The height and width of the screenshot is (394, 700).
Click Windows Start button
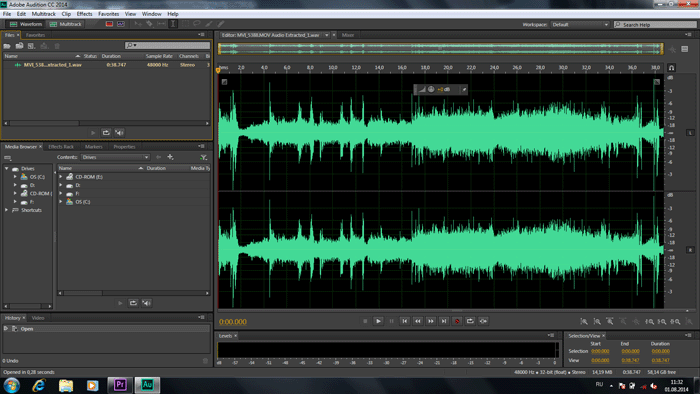[x=11, y=385]
